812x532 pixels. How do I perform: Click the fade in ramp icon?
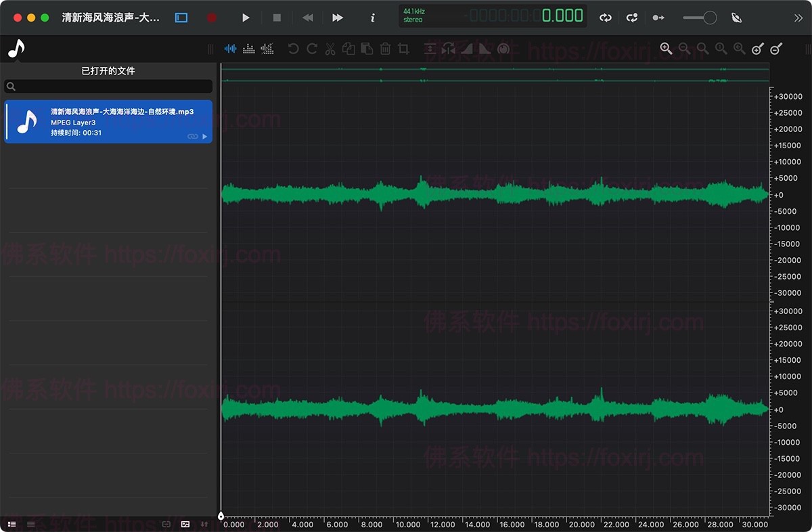tap(467, 49)
